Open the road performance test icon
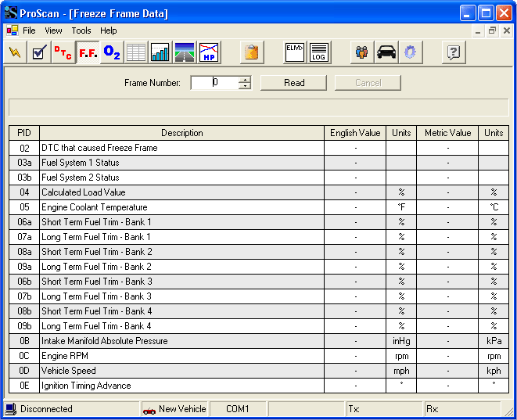517x420 pixels. [185, 52]
